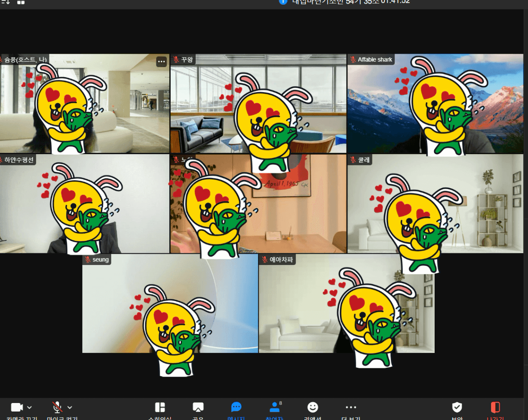Open the chat 메시지 bubble icon
528x420 pixels.
(236, 407)
